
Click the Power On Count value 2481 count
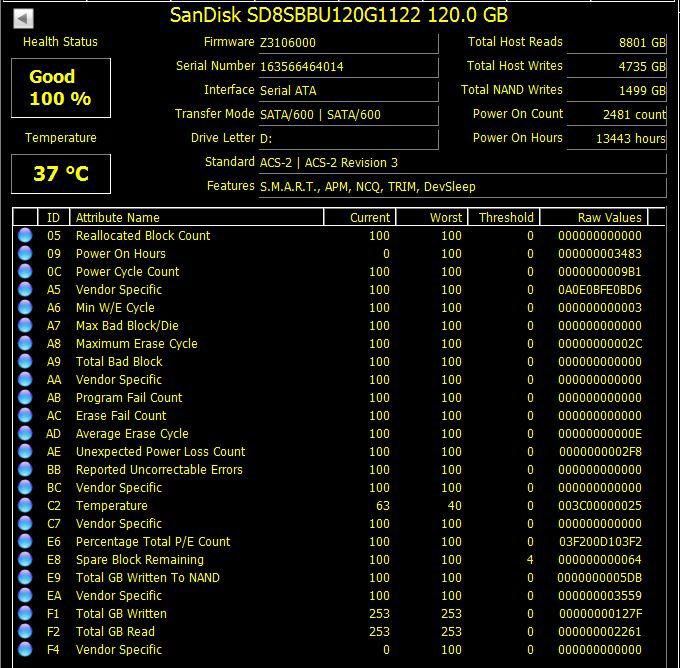[617, 115]
